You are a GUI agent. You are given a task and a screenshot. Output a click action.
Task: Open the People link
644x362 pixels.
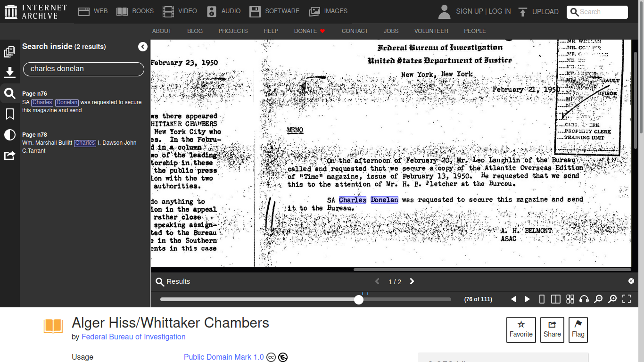click(475, 31)
